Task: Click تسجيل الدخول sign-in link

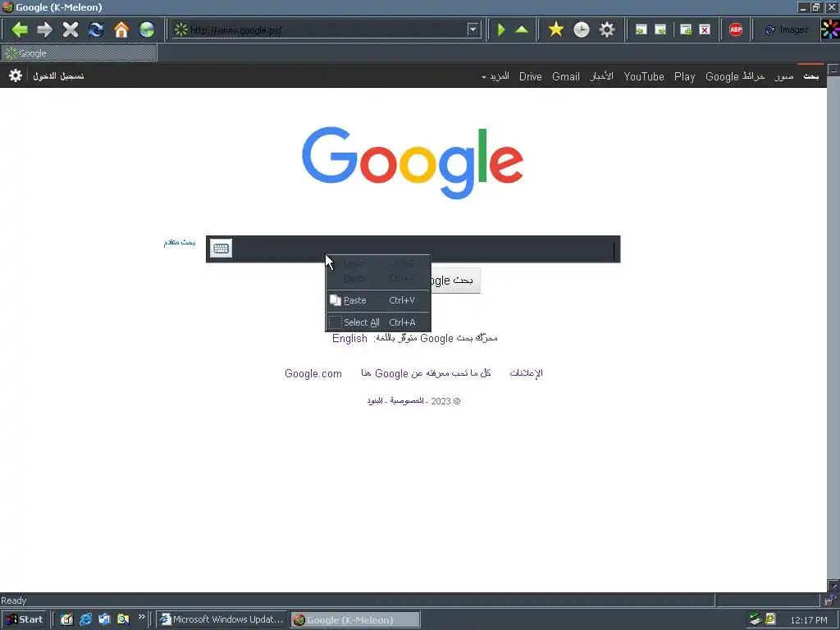Action: (x=58, y=76)
